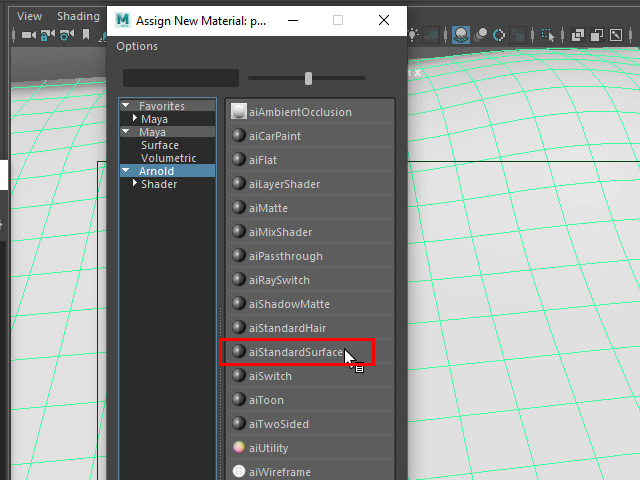Viewport: 640px width, 480px height.
Task: Expand the Shader item under Arnold
Action: coord(135,183)
